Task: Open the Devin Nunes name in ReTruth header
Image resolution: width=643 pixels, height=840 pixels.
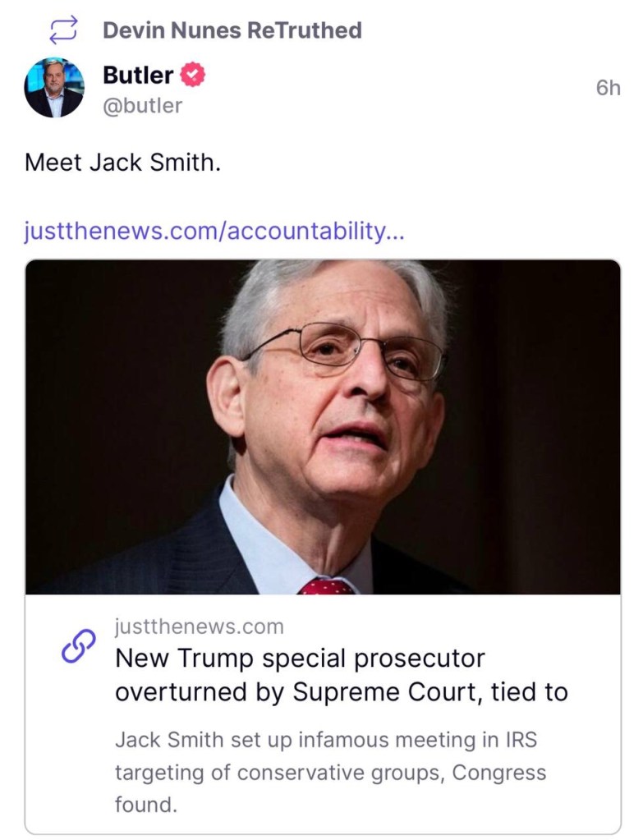Action: tap(171, 30)
